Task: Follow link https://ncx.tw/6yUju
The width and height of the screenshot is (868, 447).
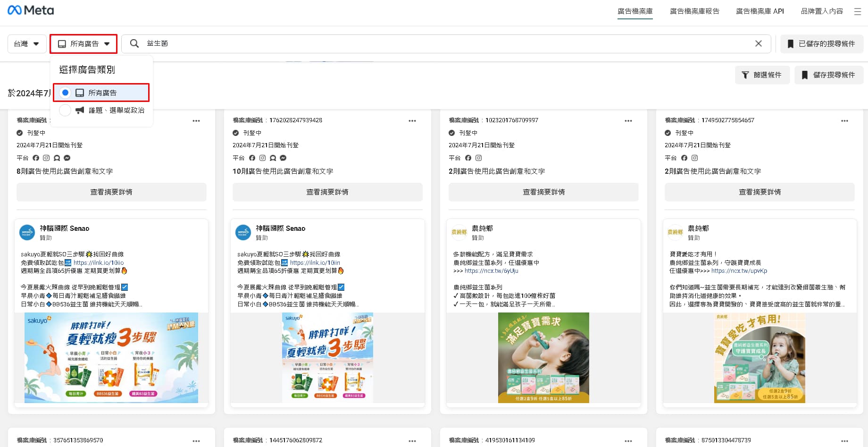Action: click(x=492, y=271)
